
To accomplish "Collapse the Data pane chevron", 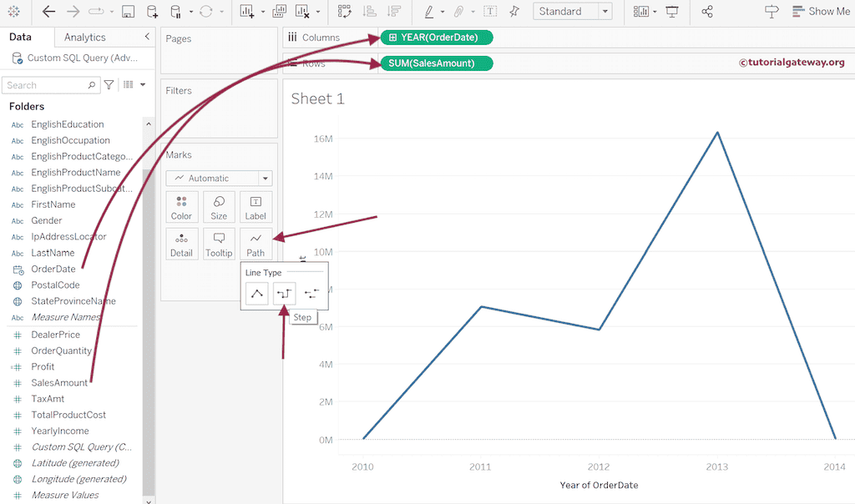I will [147, 37].
